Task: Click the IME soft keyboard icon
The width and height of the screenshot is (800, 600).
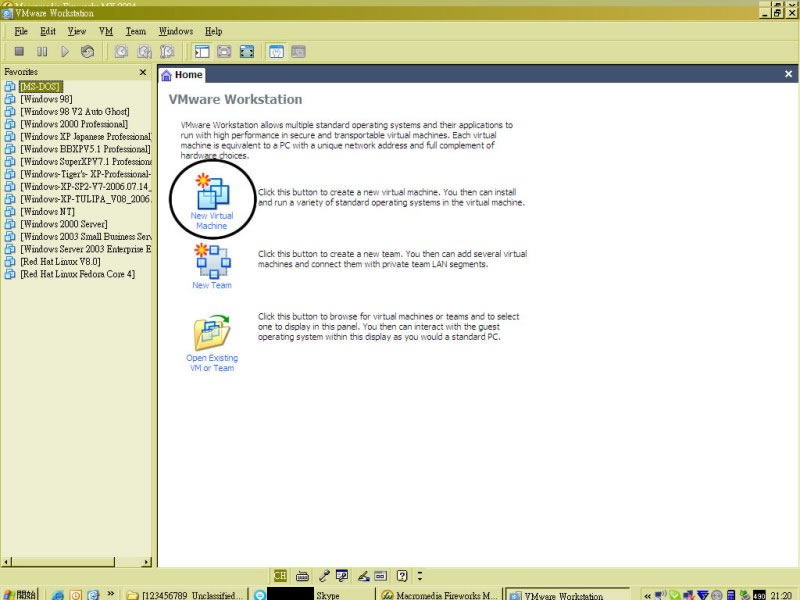Action: (302, 576)
